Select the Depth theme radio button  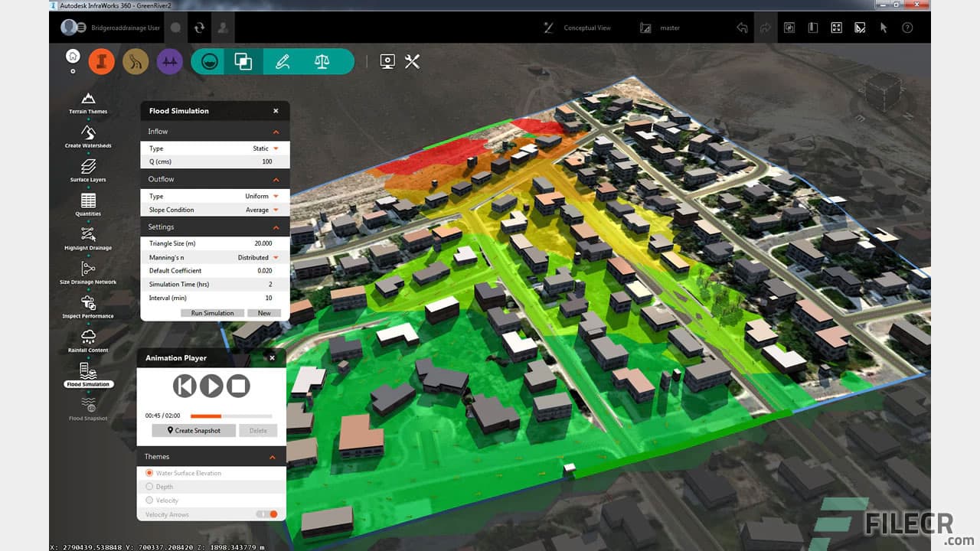point(149,487)
